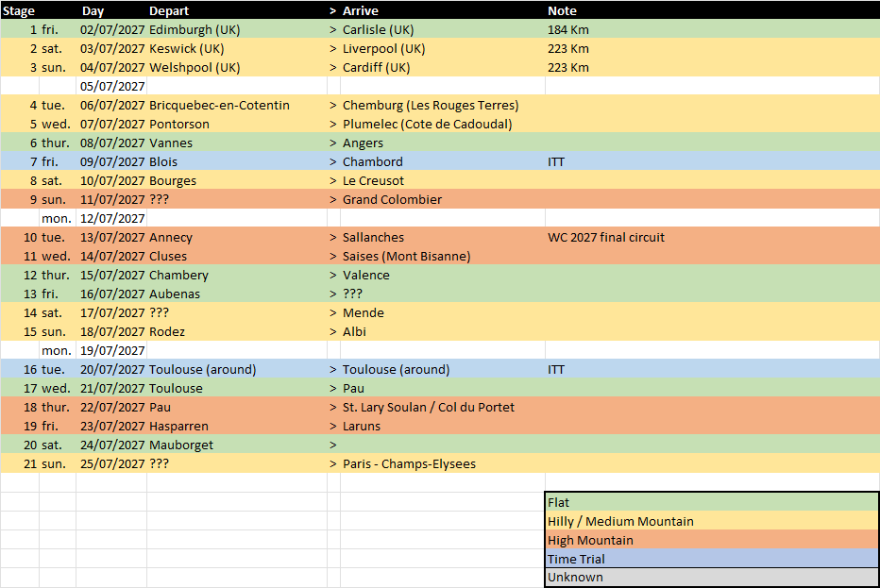Viewport: 880px width, 588px height.
Task: Select the ITT note for Chambord stage
Action: (712, 162)
